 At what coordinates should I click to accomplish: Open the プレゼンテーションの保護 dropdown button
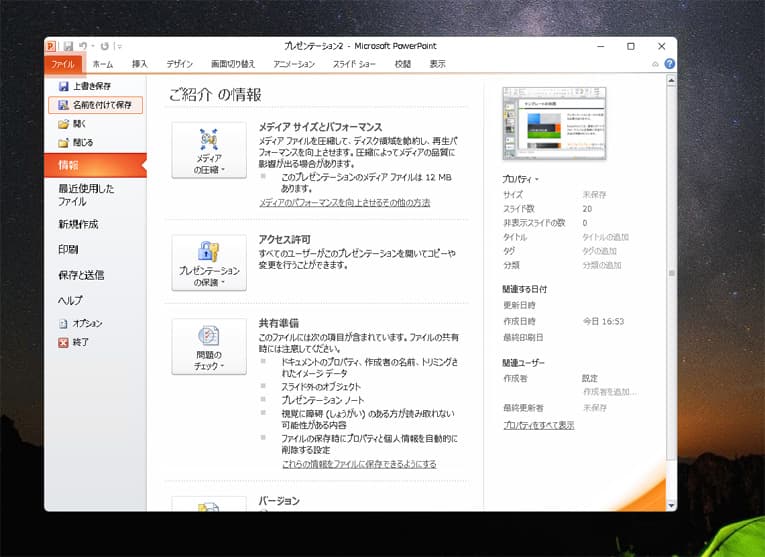click(209, 263)
